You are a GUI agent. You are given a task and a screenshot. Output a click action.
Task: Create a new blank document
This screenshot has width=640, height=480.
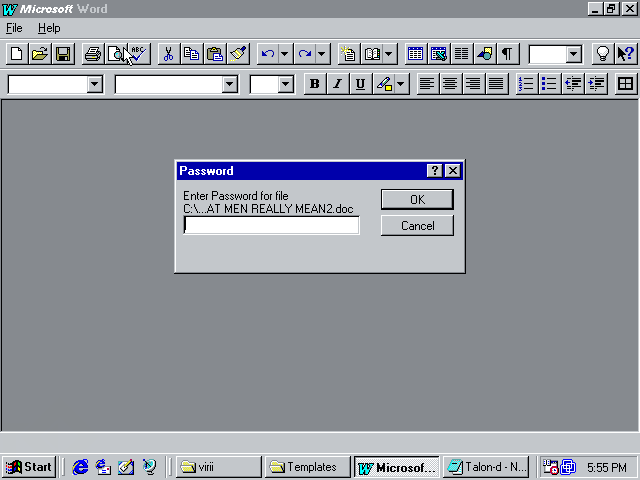click(17, 53)
